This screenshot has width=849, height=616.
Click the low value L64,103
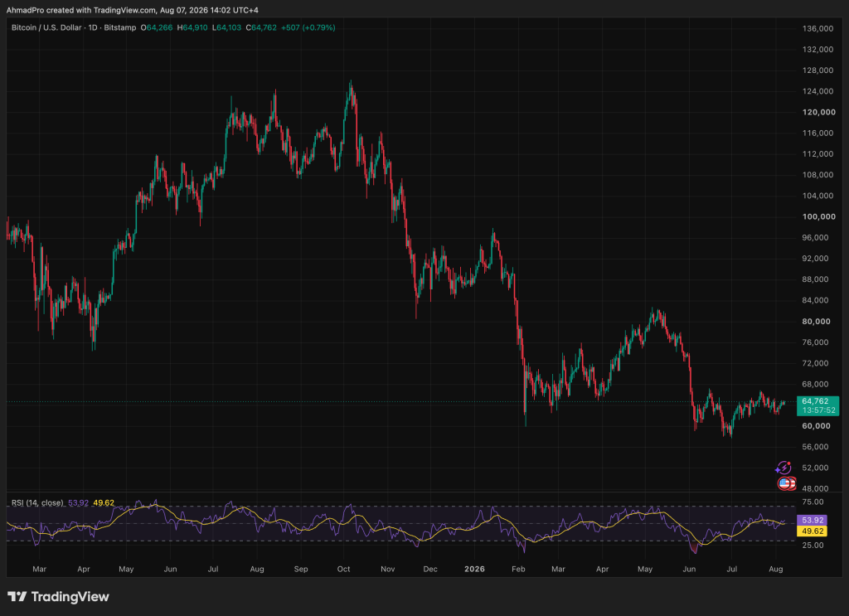(x=226, y=27)
